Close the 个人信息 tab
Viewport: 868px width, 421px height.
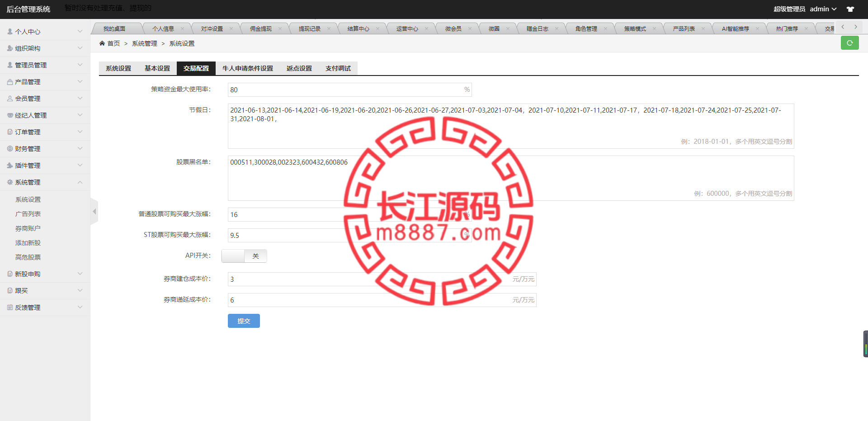click(x=182, y=28)
